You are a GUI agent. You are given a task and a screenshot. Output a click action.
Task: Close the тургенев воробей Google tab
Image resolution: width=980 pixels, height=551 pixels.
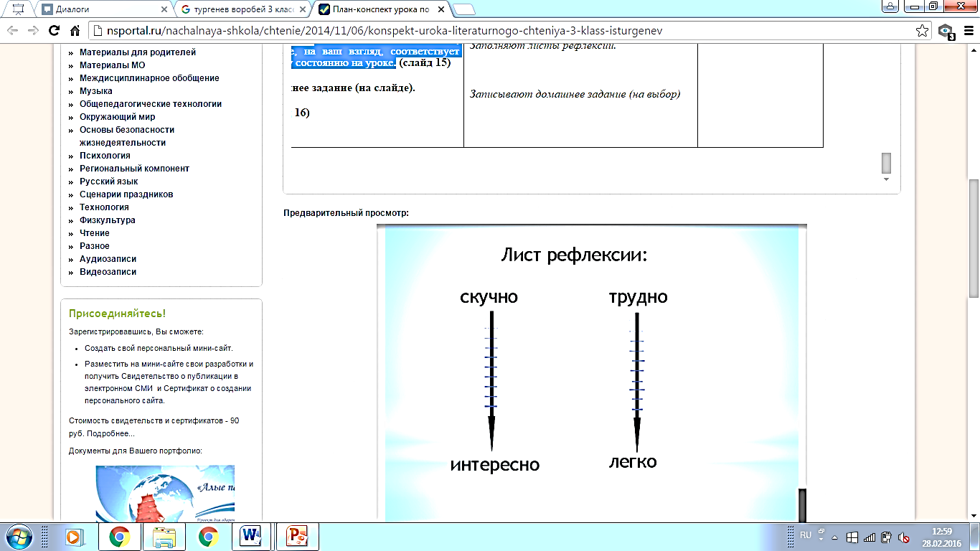[x=304, y=9]
